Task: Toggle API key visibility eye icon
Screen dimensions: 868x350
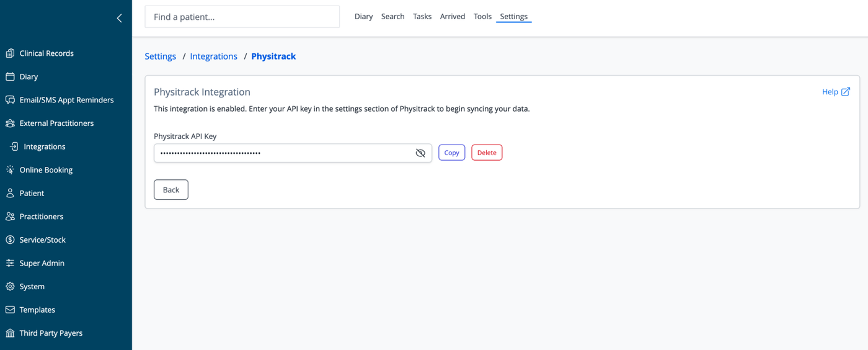Action: click(x=420, y=153)
